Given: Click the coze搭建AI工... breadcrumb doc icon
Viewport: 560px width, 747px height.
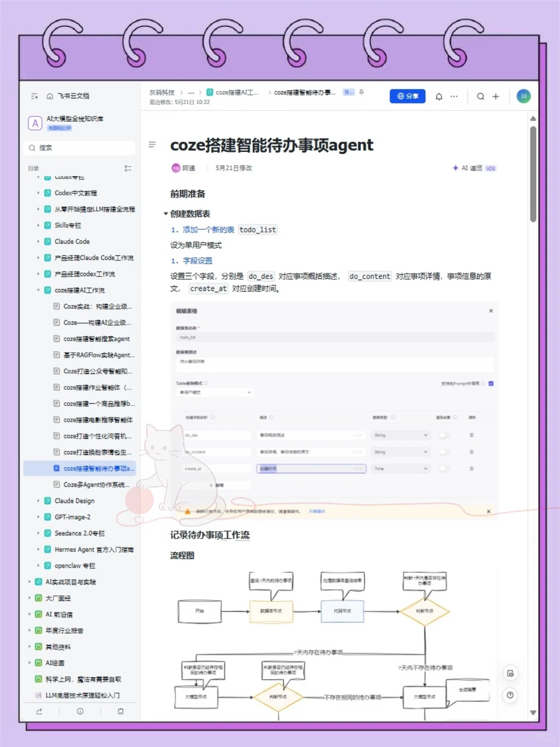Looking at the screenshot, I should (x=210, y=92).
